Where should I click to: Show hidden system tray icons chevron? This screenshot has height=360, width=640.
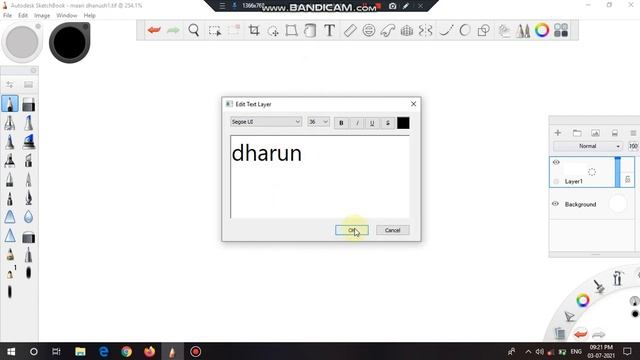[x=528, y=351]
